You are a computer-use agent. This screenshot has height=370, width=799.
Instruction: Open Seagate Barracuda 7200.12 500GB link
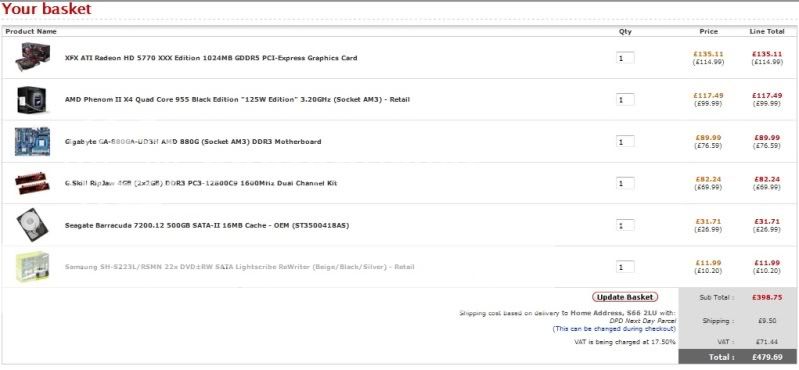click(207, 225)
